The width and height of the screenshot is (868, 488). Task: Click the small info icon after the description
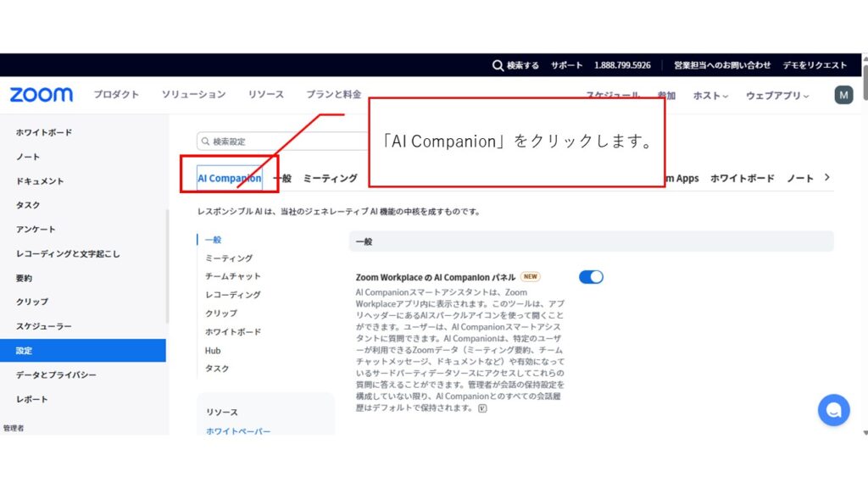click(x=482, y=408)
